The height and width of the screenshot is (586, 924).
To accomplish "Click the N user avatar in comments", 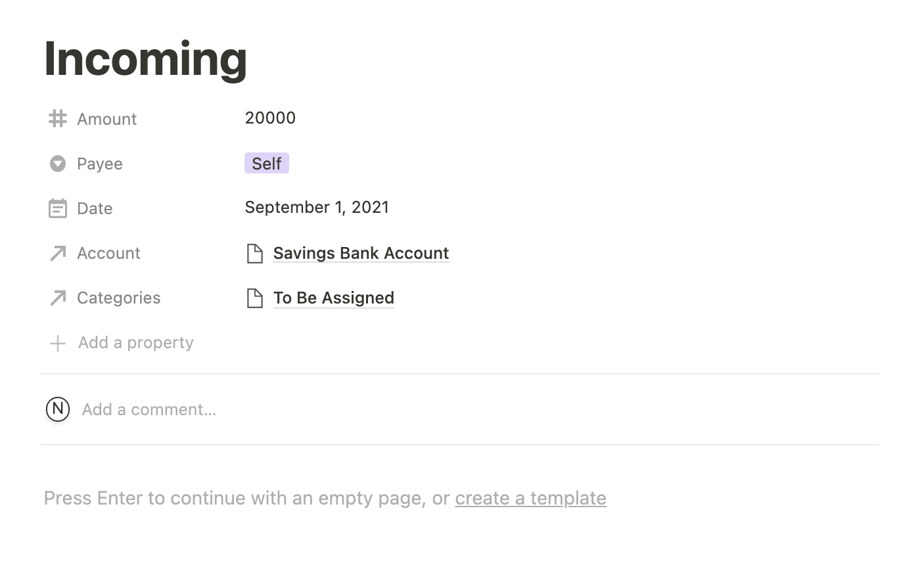I will pos(58,409).
